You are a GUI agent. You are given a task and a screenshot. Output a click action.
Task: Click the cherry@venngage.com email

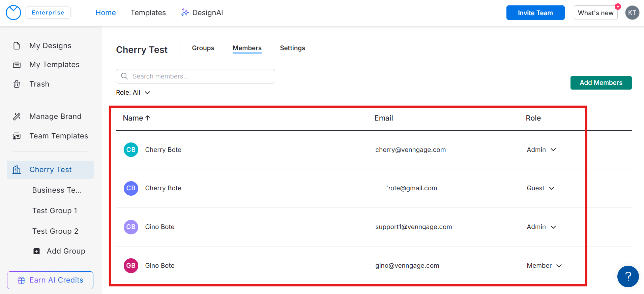[x=410, y=150]
